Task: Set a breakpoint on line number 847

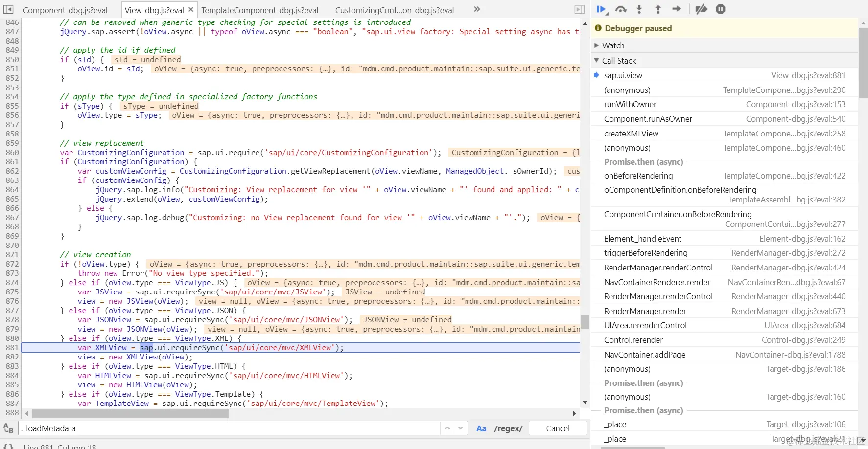Action: [x=12, y=32]
